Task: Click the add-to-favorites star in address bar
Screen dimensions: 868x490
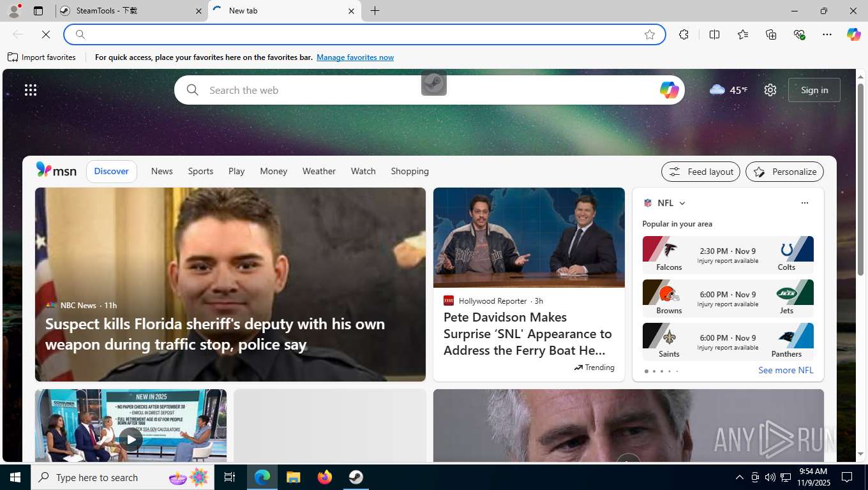Action: [650, 34]
